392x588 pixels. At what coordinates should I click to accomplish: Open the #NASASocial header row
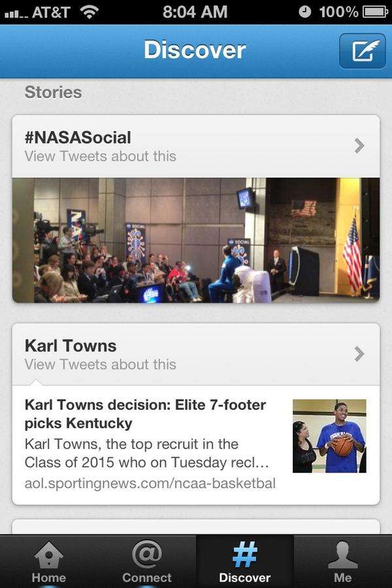point(196,146)
